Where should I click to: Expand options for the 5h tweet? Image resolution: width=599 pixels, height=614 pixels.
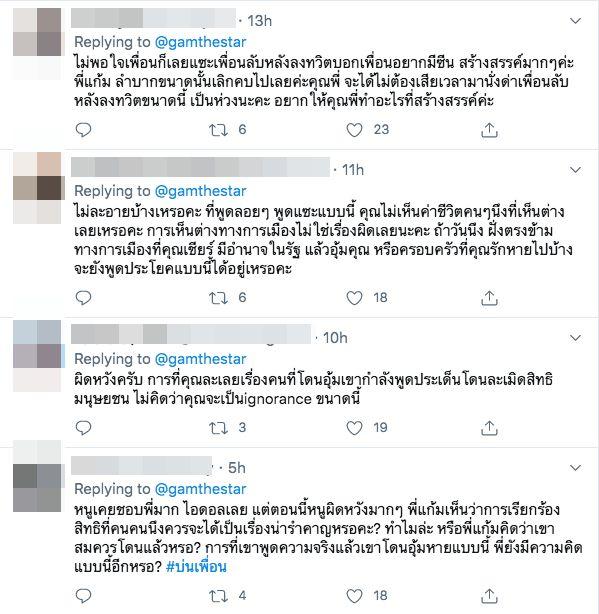[x=575, y=468]
